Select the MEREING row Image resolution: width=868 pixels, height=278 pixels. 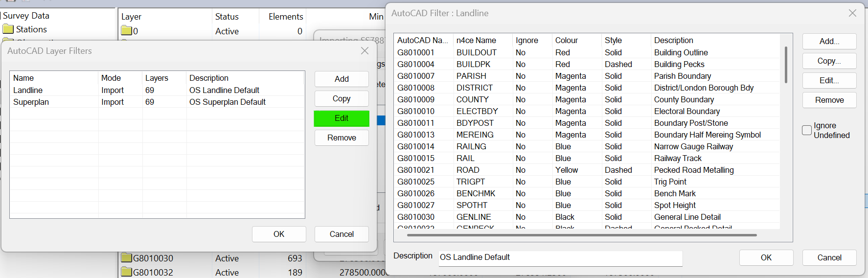(587, 135)
